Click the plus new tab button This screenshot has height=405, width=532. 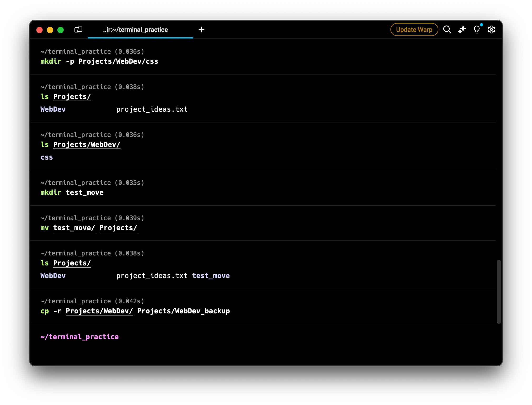coord(201,30)
